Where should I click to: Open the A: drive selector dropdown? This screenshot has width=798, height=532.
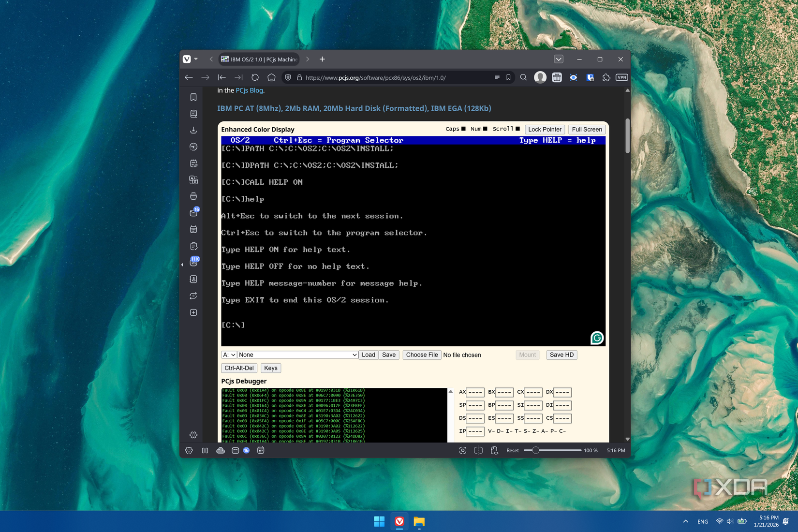tap(229, 355)
